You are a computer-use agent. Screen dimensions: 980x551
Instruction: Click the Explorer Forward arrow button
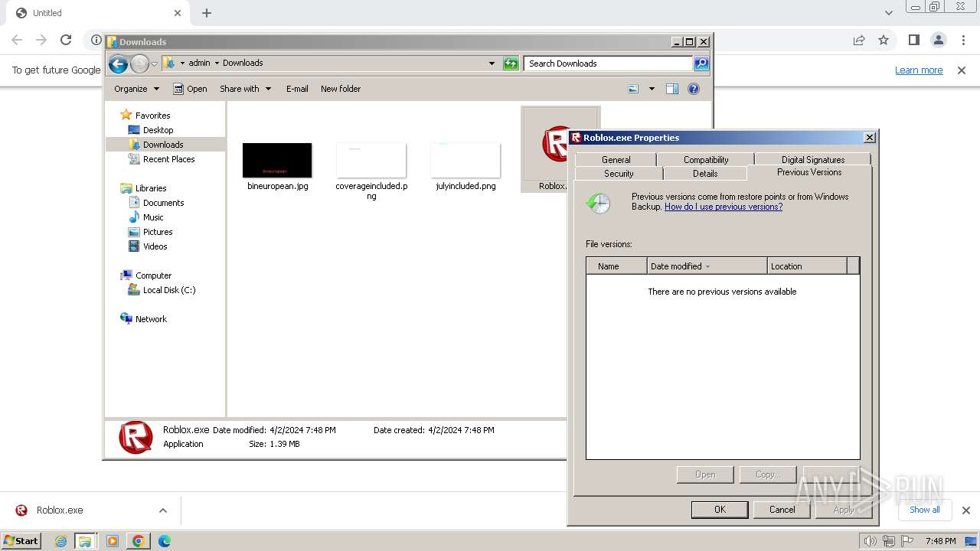click(x=139, y=64)
